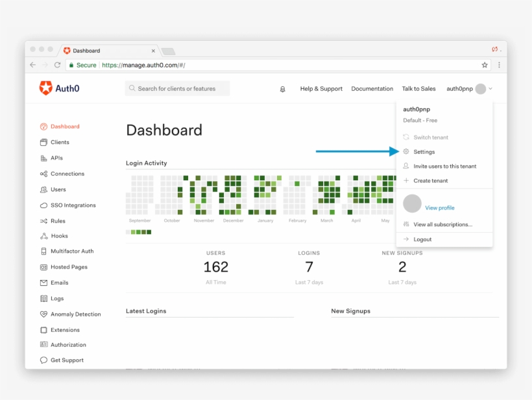The height and width of the screenshot is (400, 532).
Task: Click the auth0pnp account name
Action: tap(459, 89)
